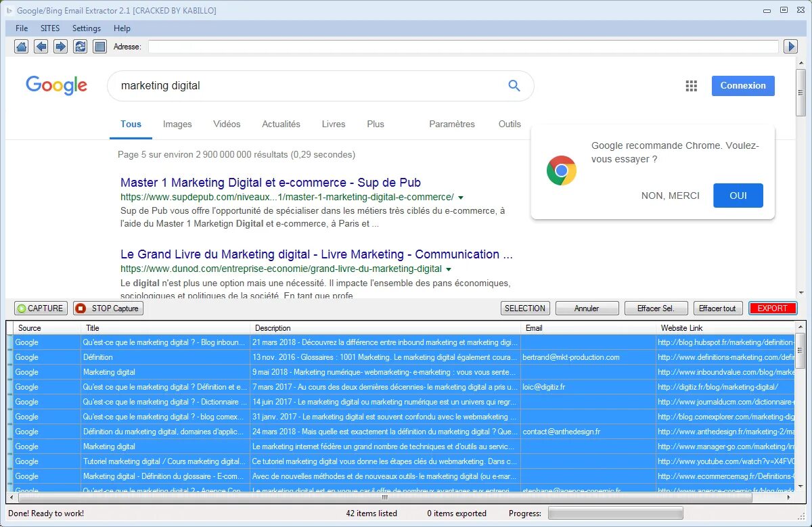
Task: Click the CAPTURE button
Action: (40, 308)
